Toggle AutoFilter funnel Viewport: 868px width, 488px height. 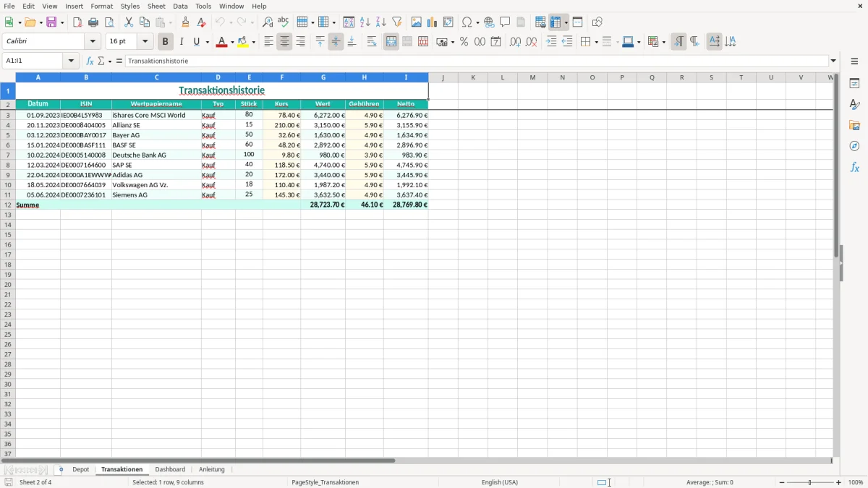coord(397,22)
